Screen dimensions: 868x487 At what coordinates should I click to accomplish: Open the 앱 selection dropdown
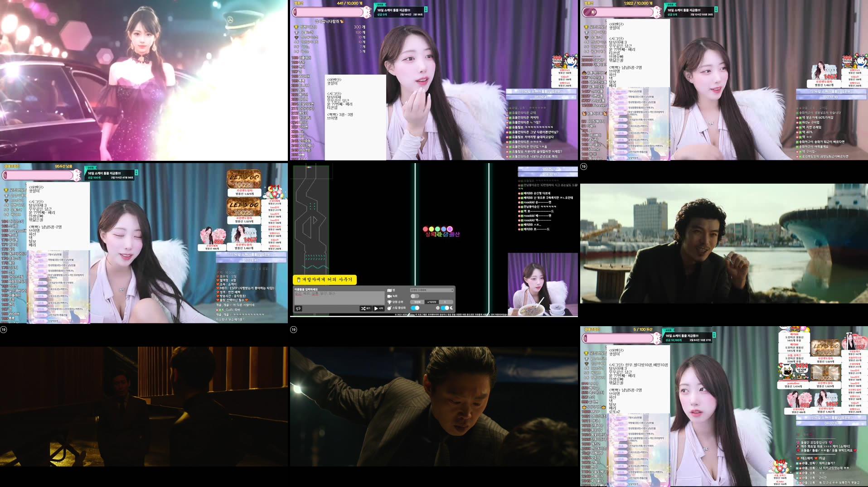[x=432, y=290]
